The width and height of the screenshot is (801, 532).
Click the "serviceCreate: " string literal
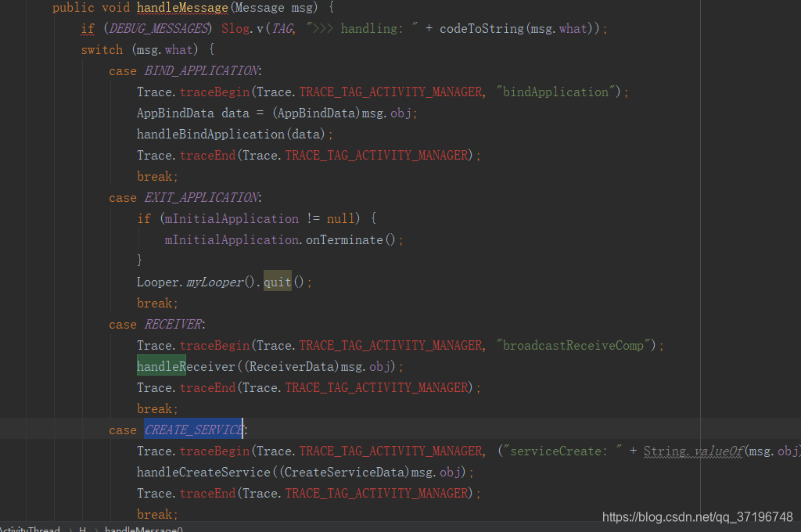tap(562, 451)
